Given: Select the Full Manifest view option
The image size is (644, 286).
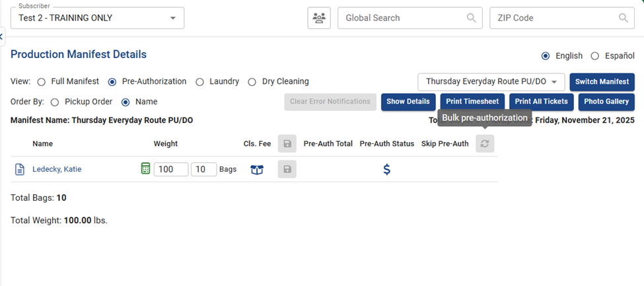Looking at the screenshot, I should (42, 82).
